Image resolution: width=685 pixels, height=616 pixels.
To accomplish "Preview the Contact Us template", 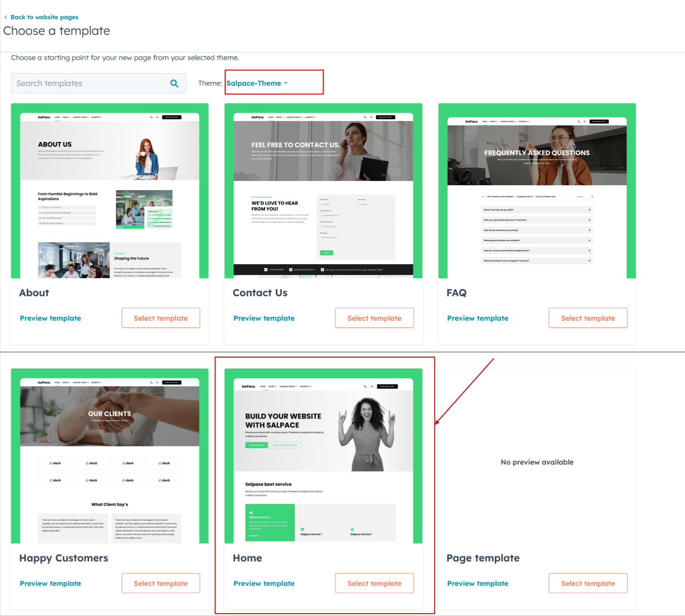I will (x=264, y=318).
